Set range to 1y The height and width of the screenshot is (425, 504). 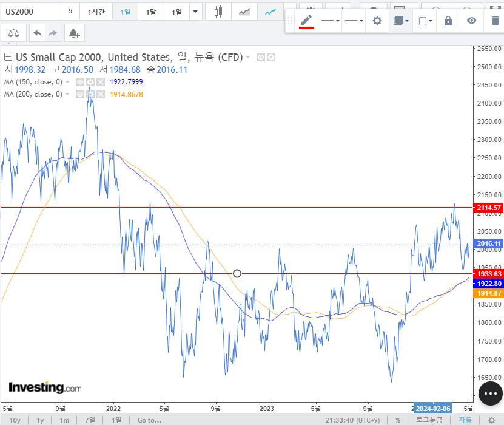40,420
